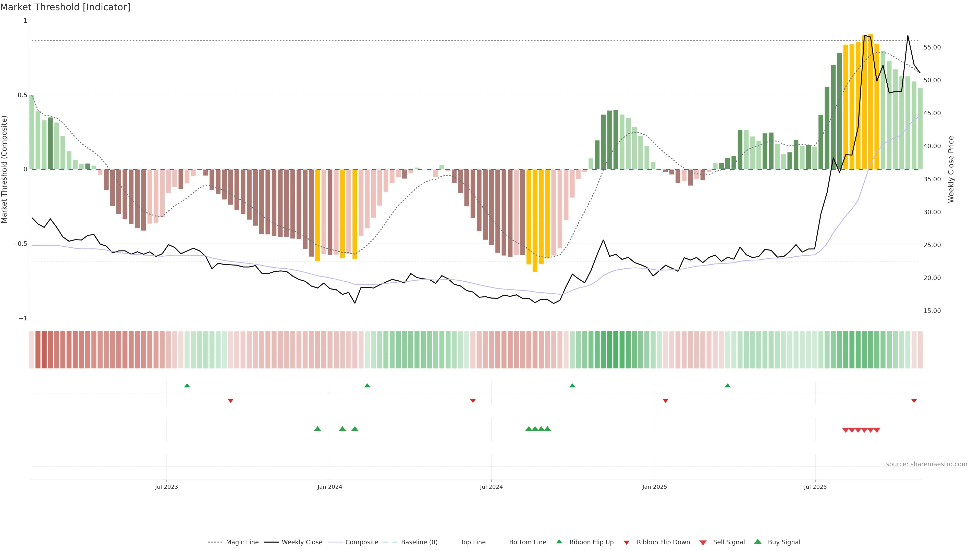The height and width of the screenshot is (551, 980).
Task: Hide the Composite series in legend
Action: click(x=361, y=542)
